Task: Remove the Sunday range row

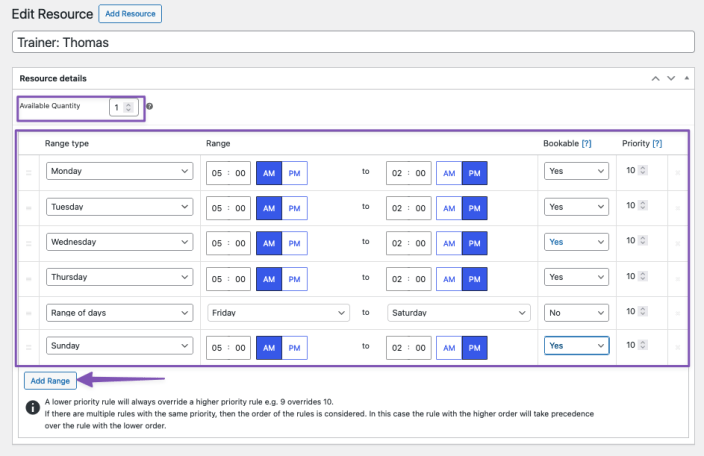Action: 678,347
